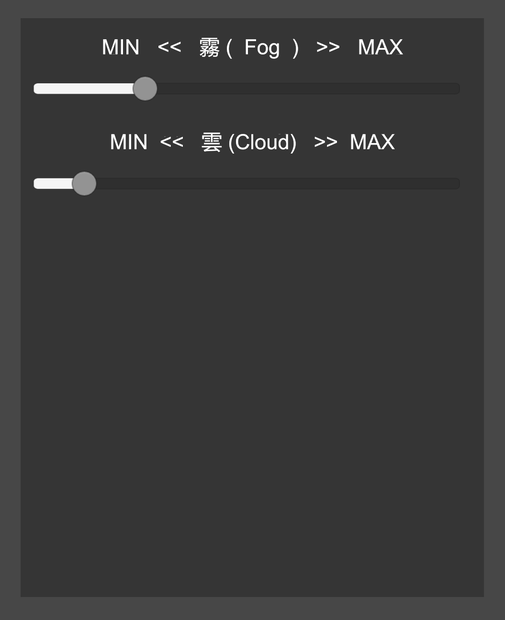Click the 霧 (Fog) title text
Image resolution: width=505 pixels, height=620 pixels.
tap(249, 48)
